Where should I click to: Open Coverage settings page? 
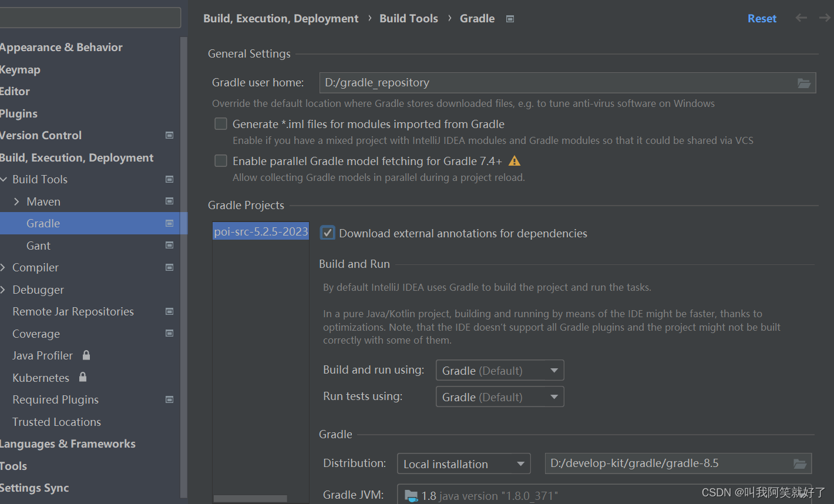pos(36,334)
